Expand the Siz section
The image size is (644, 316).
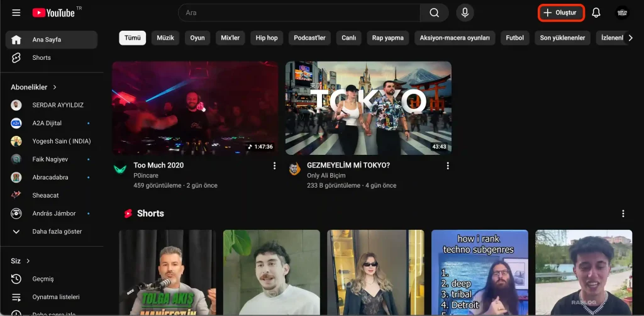coord(21,261)
